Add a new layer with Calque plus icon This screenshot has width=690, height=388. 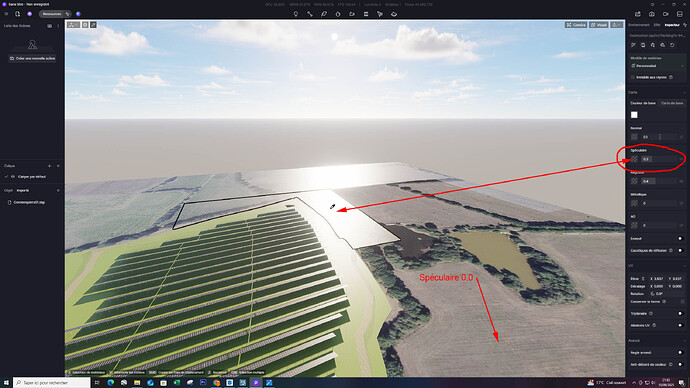tap(49, 166)
